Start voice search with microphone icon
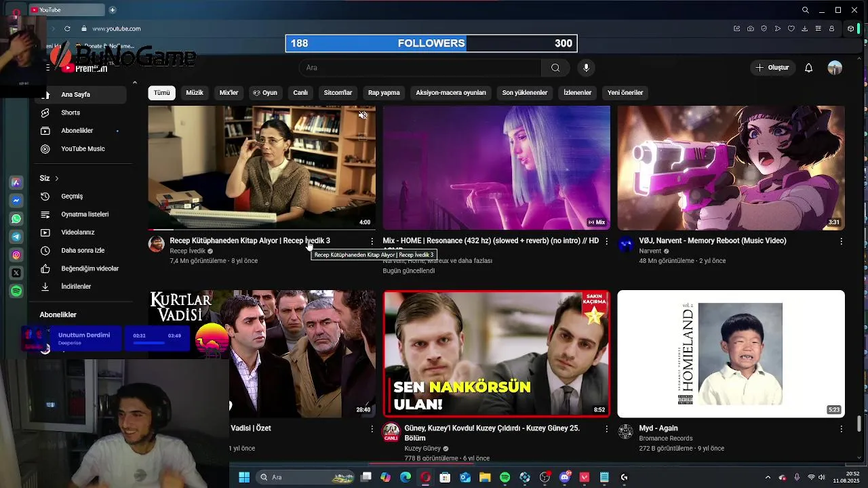Image resolution: width=868 pixels, height=488 pixels. 587,68
